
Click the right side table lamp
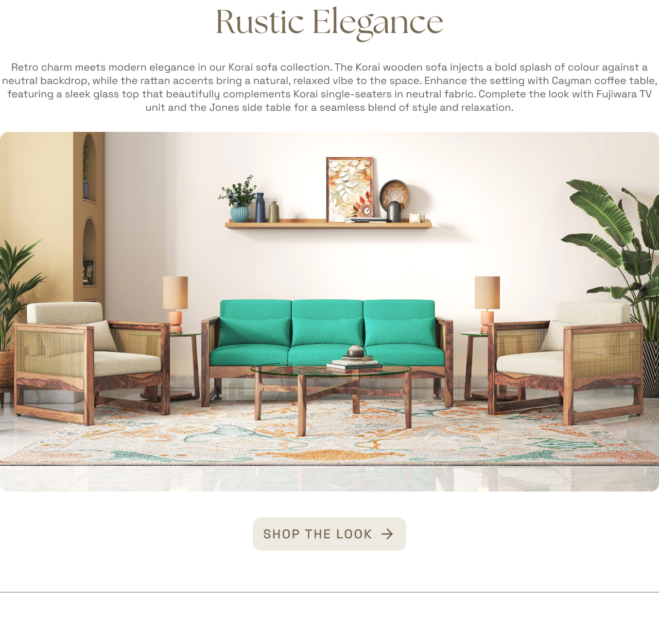[x=487, y=304]
